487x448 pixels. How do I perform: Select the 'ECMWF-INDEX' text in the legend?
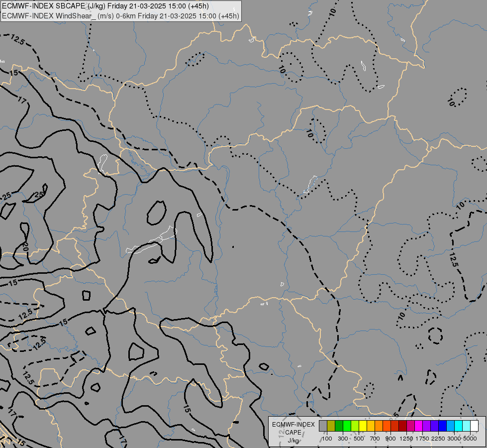point(293,425)
